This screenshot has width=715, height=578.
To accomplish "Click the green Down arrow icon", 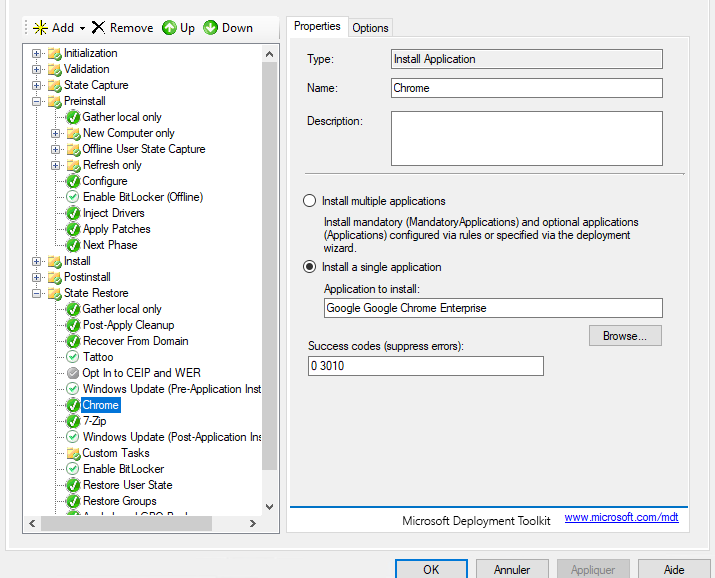I will pyautogui.click(x=211, y=28).
